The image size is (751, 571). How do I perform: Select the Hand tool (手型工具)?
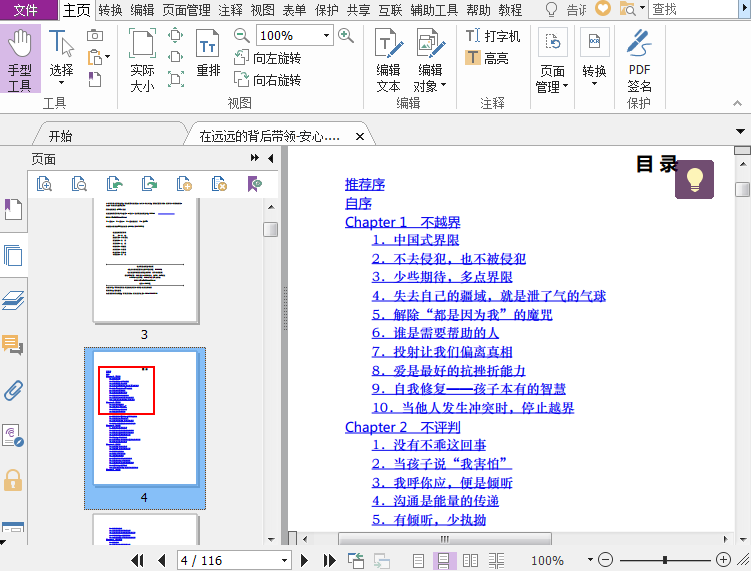coord(20,59)
